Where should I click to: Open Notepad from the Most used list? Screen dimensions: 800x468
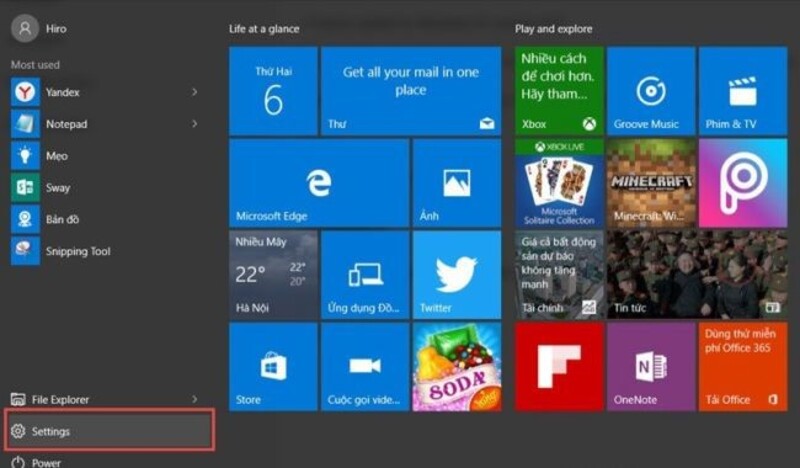click(105, 124)
